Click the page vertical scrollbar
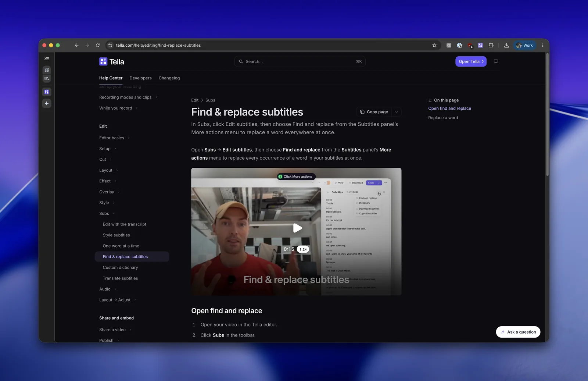The height and width of the screenshot is (381, 588). pos(547,114)
